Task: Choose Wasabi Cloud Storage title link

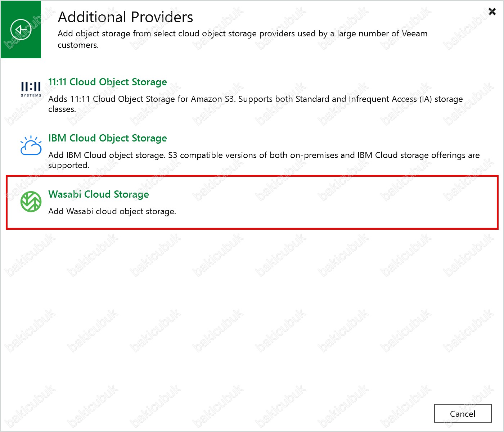Action: (99, 194)
